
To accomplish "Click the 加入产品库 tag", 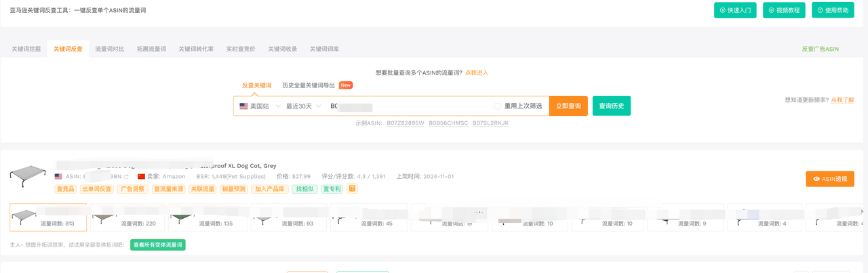I will pos(270,188).
